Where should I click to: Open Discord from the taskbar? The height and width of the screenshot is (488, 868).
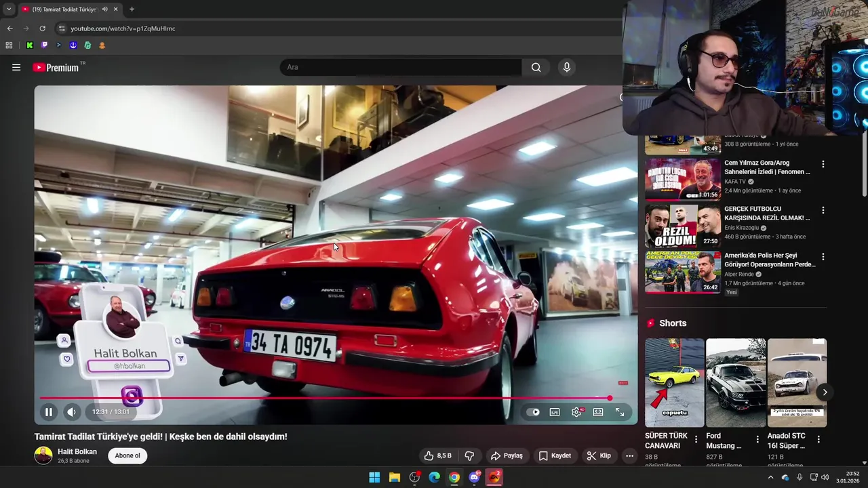click(x=475, y=477)
